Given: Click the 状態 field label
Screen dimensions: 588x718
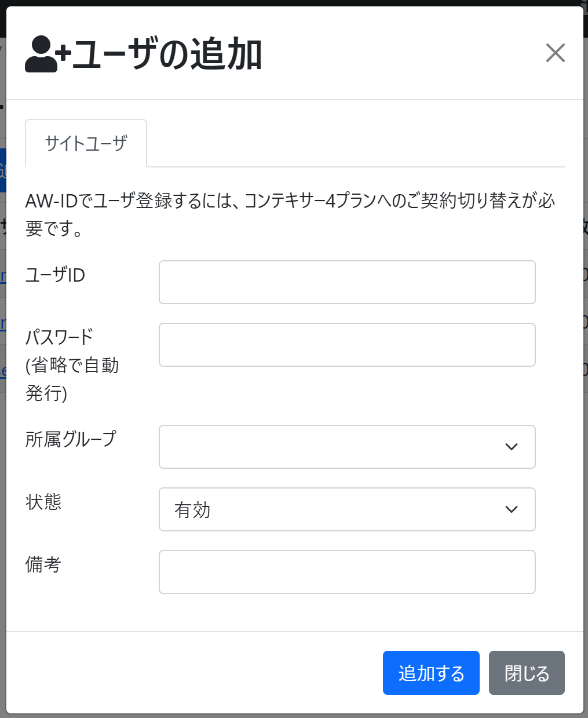Looking at the screenshot, I should (43, 502).
